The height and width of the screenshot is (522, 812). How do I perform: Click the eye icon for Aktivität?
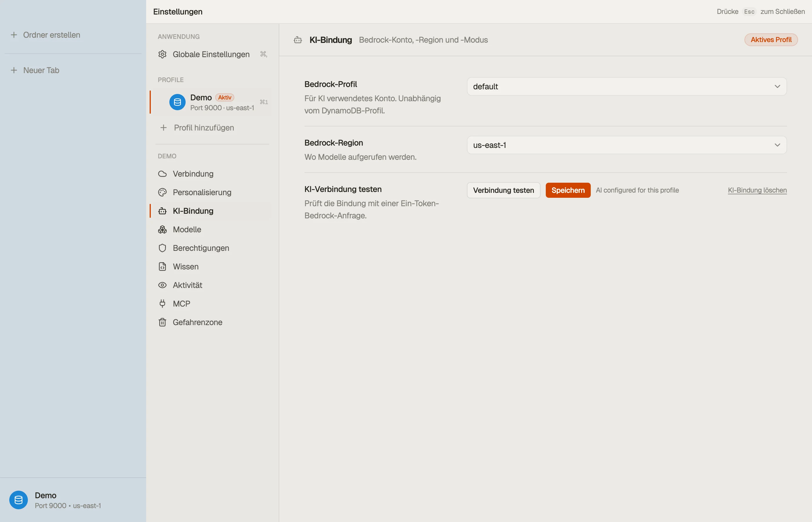point(162,285)
